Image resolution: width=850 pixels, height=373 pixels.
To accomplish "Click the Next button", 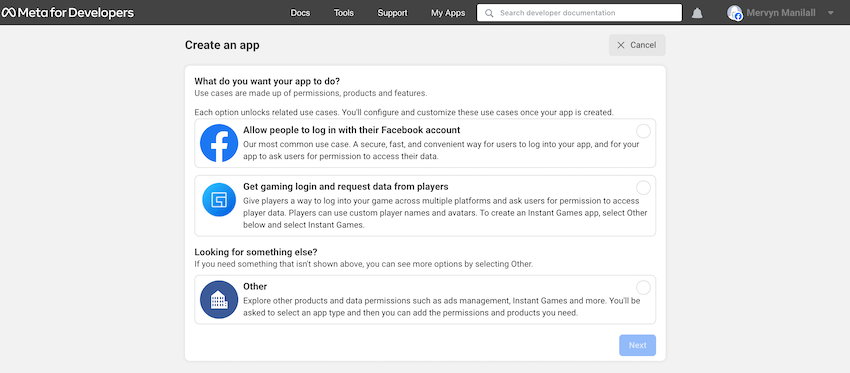I will [638, 345].
